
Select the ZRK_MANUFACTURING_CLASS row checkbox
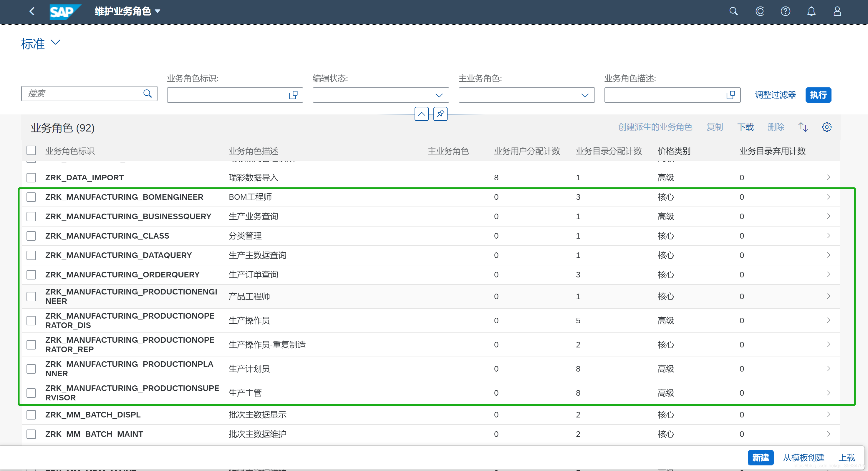coord(31,236)
